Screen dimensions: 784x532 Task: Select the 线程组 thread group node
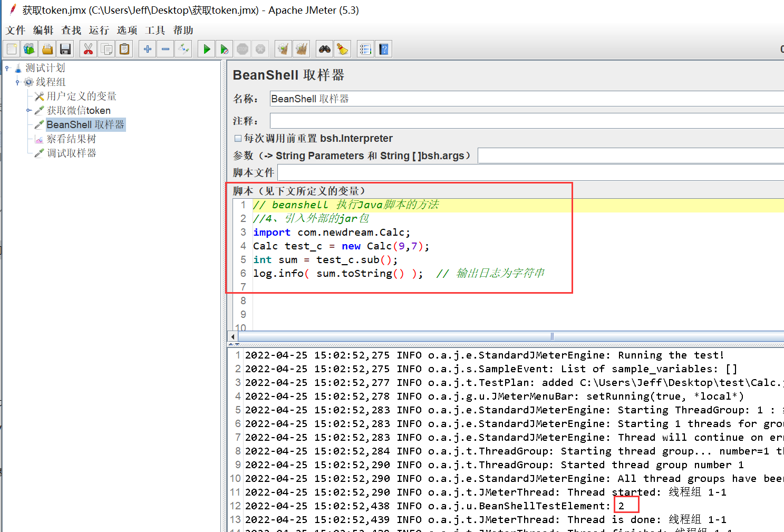51,82
